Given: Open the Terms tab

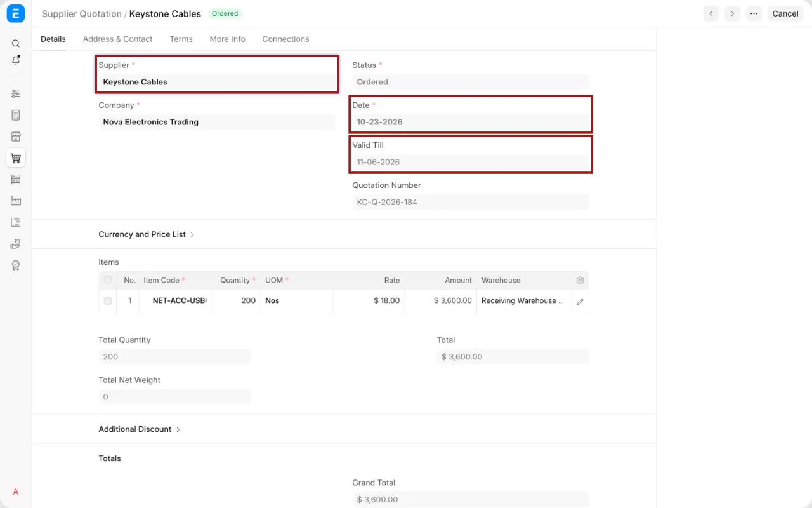Looking at the screenshot, I should [x=181, y=39].
